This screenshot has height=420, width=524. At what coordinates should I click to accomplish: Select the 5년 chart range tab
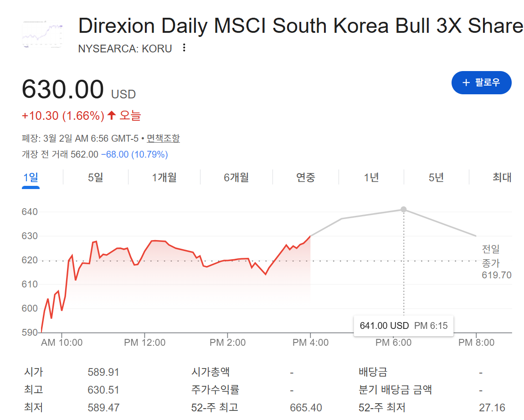[436, 177]
